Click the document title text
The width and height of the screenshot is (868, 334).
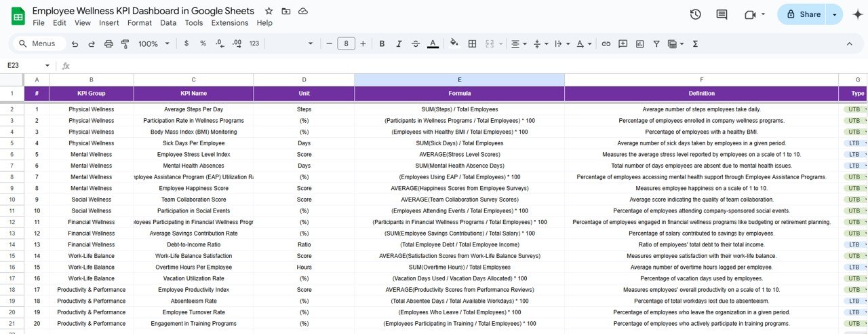pyautogui.click(x=143, y=11)
